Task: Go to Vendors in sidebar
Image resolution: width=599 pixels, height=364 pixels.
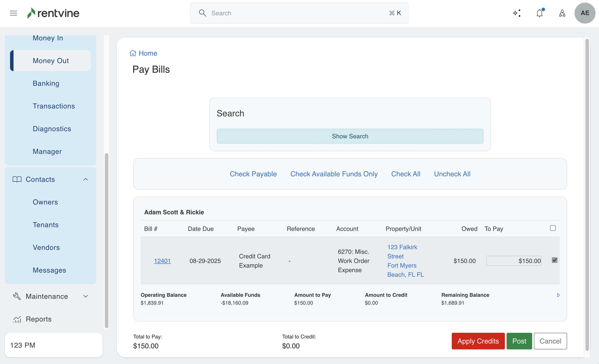Action: click(x=46, y=247)
